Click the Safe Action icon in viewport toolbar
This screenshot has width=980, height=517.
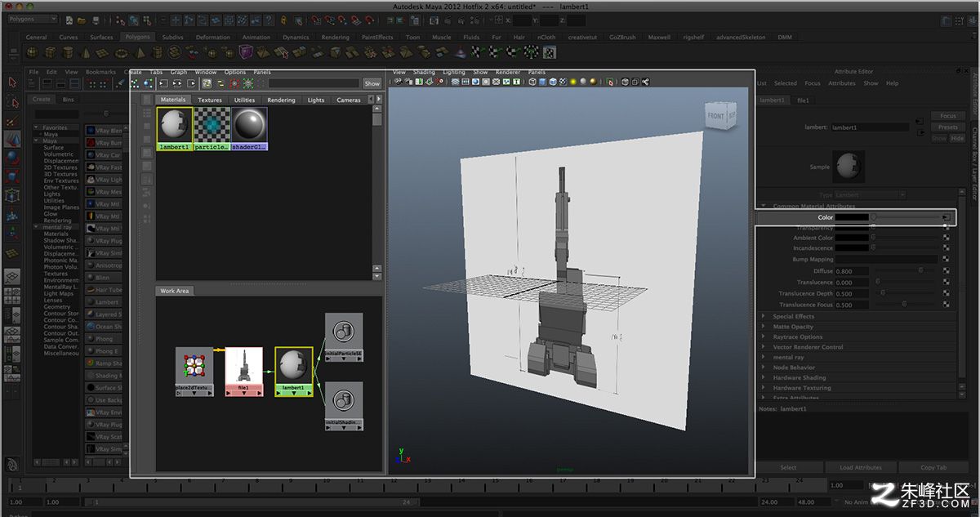pyautogui.click(x=506, y=82)
